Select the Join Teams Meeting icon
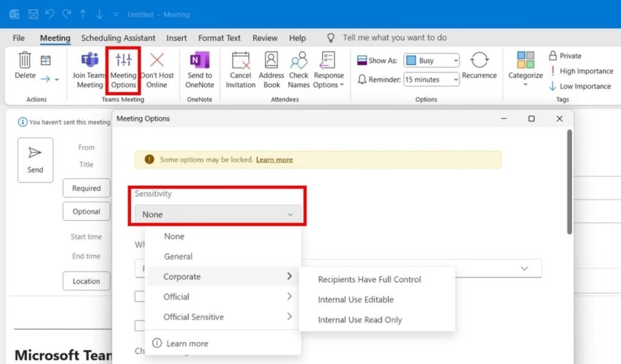This screenshot has width=621, height=364. click(89, 68)
